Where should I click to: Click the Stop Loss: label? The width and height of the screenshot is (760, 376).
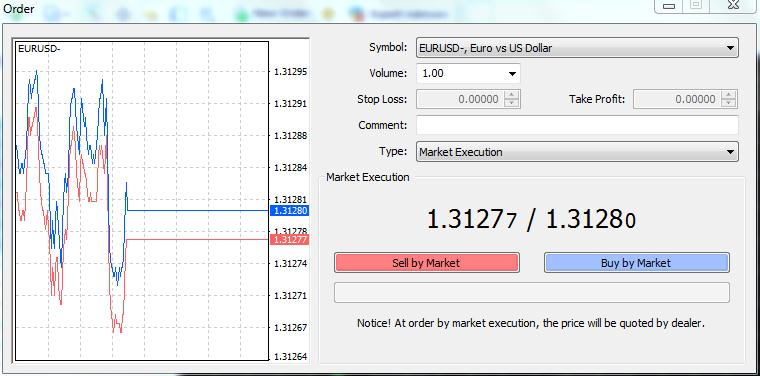(382, 99)
